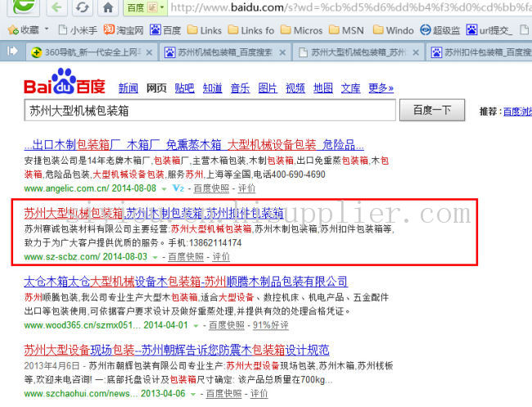Expand arrow beside www.sz-scbz.com result
Image resolution: width=532 pixels, height=407 pixels.
pos(155,257)
